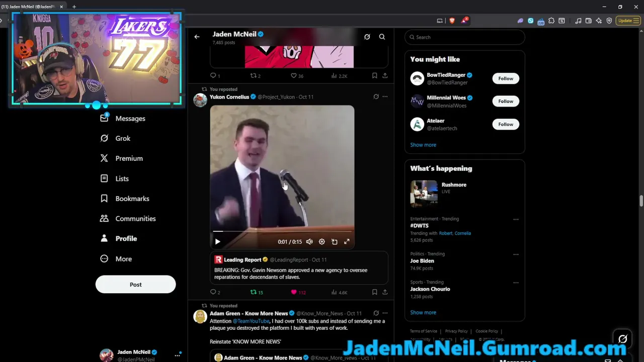Open options for Joe Biden trend
The height and width of the screenshot is (362, 644).
(x=516, y=254)
